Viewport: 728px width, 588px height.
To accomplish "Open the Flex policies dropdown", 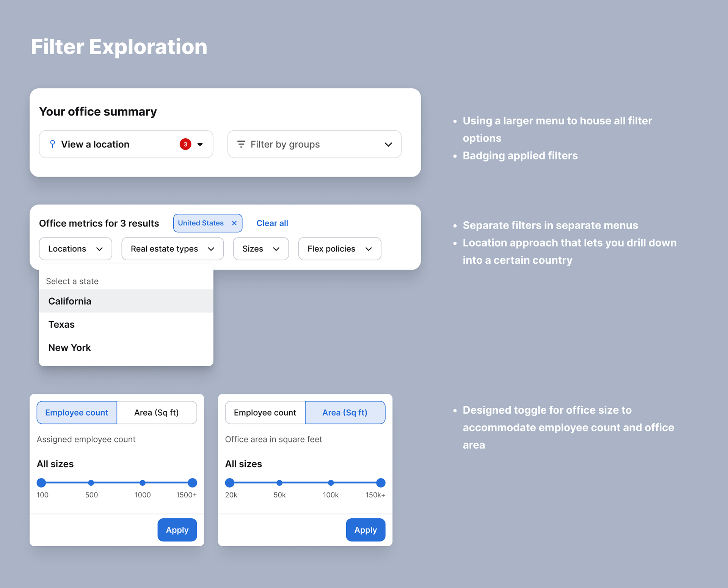I will [339, 249].
